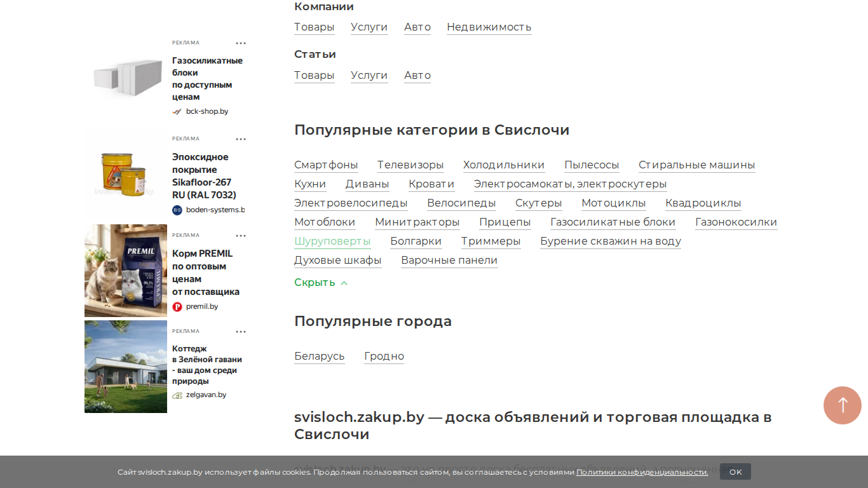Click the bck-shop.by advertiser logo icon
This screenshot has width=868, height=488.
point(177,111)
